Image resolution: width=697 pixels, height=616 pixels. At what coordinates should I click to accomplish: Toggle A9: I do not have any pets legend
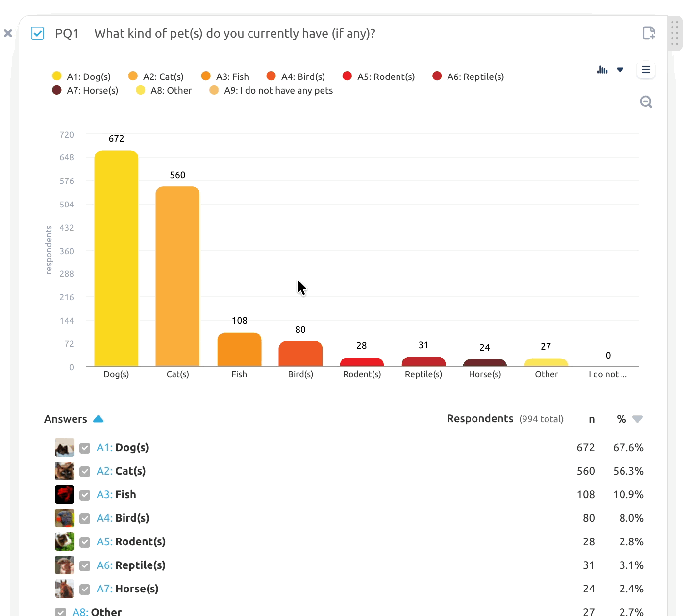271,90
